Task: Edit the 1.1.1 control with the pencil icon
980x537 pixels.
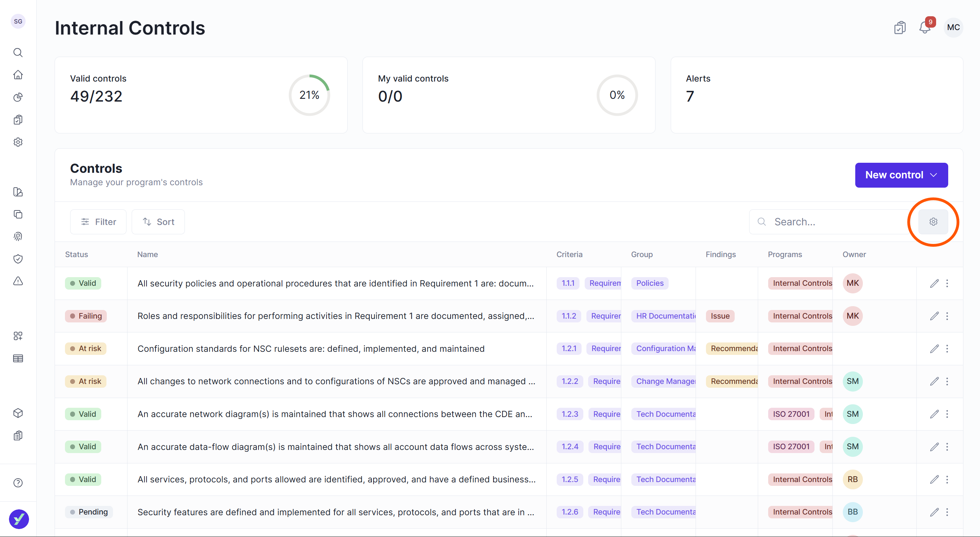Action: click(934, 283)
